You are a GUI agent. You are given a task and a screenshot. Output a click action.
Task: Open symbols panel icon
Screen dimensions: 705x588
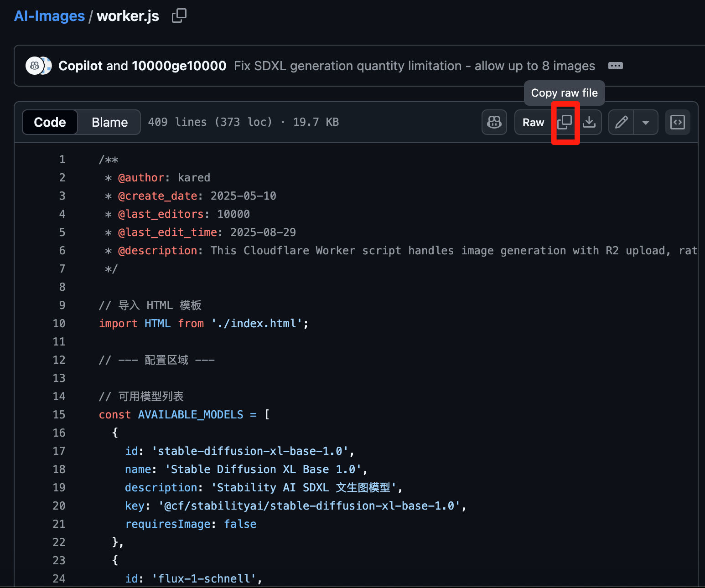pos(678,122)
